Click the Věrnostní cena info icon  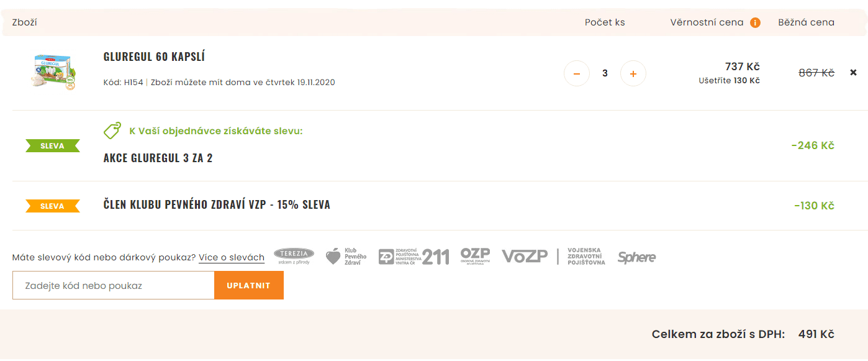tap(755, 22)
